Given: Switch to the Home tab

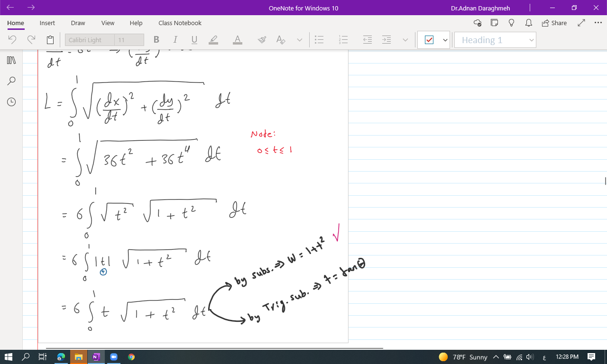Looking at the screenshot, I should point(16,23).
